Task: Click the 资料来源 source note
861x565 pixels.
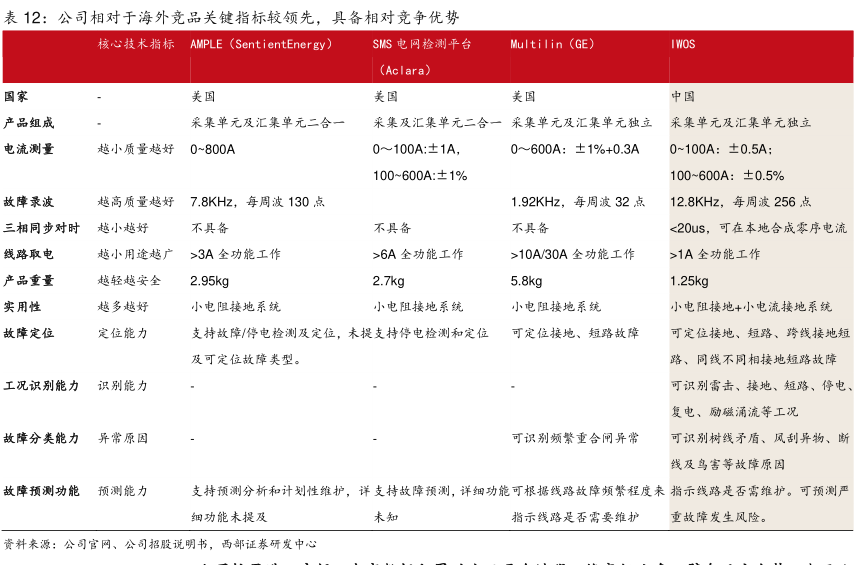Action: click(160, 545)
